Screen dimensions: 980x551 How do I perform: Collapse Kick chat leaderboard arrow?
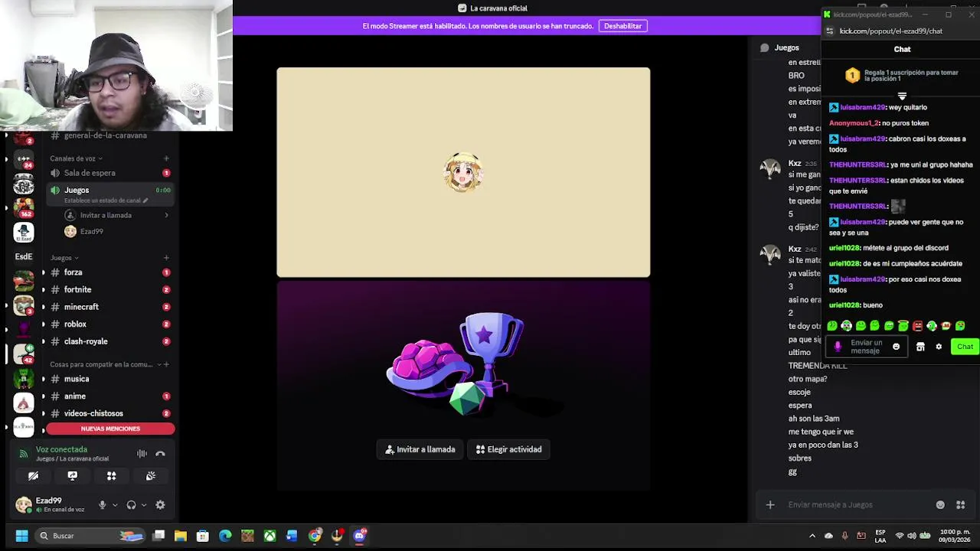point(902,96)
